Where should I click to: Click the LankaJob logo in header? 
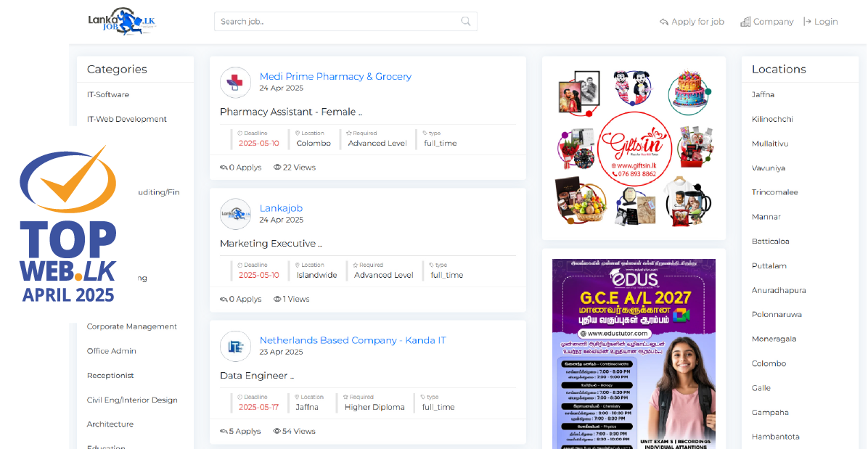click(x=122, y=22)
